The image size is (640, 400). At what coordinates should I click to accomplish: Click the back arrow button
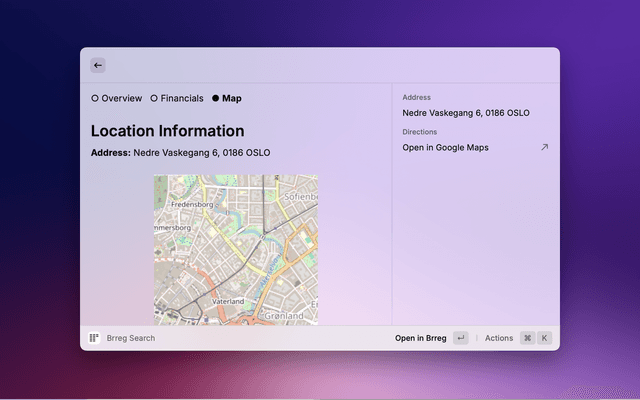point(97,65)
